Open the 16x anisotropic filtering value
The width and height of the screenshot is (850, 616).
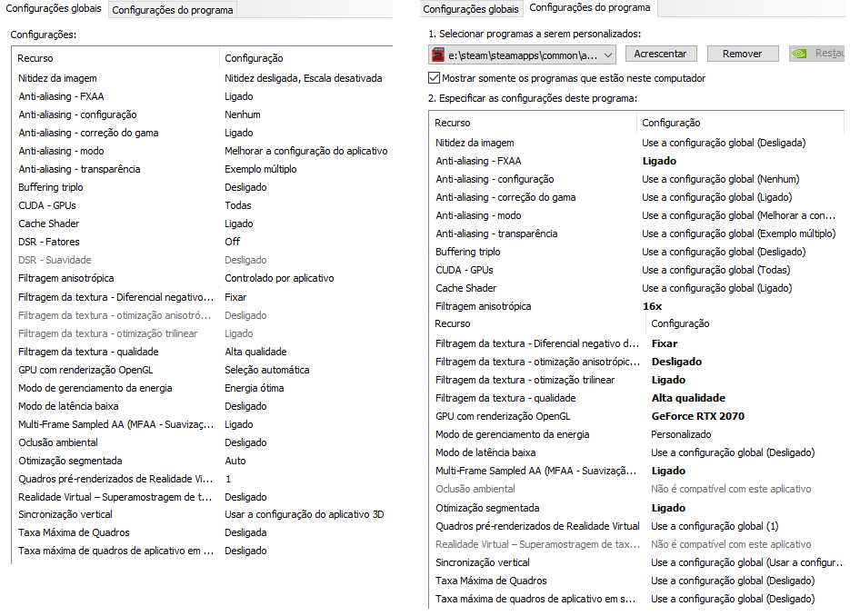[652, 306]
